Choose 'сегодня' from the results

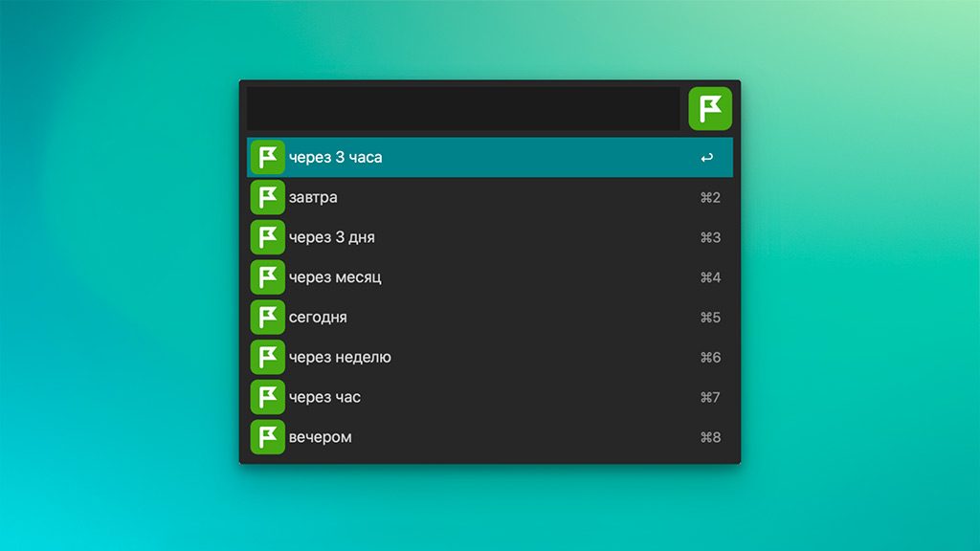(x=490, y=318)
